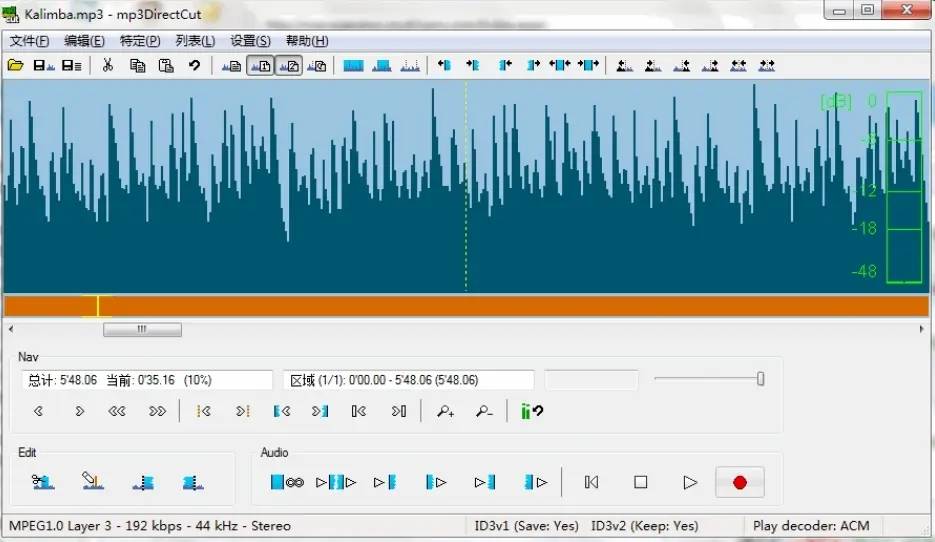
Task: Click the play-around-selection icon in Audio panel
Action: click(x=336, y=482)
